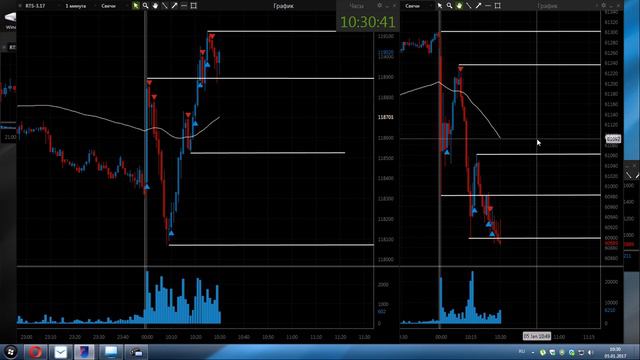
Task: Open the mail app on the taskbar
Action: pos(60,352)
